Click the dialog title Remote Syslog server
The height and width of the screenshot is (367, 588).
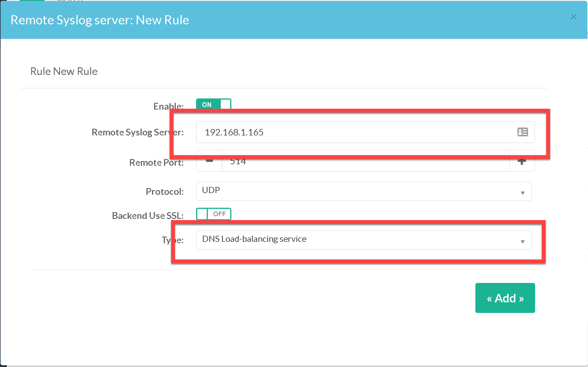[100, 20]
